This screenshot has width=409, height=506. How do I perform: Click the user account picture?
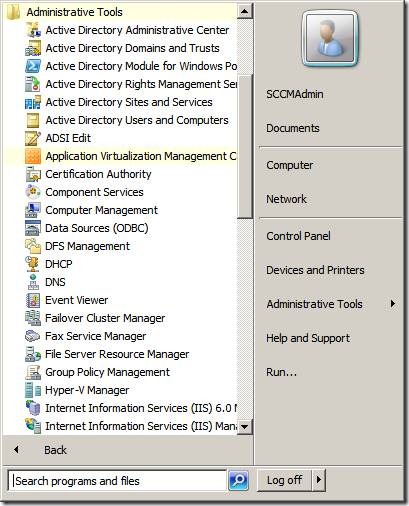[330, 38]
